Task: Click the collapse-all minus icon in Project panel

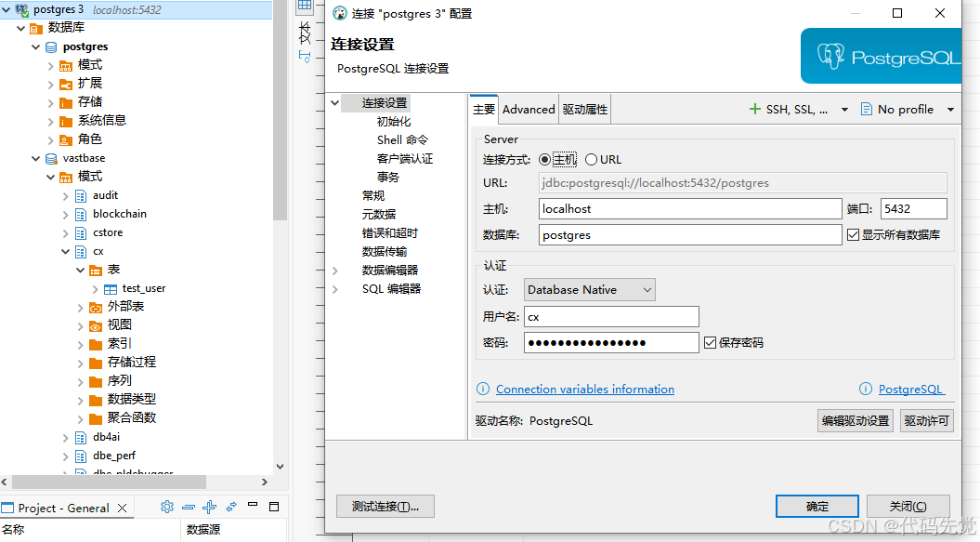Action: [189, 507]
